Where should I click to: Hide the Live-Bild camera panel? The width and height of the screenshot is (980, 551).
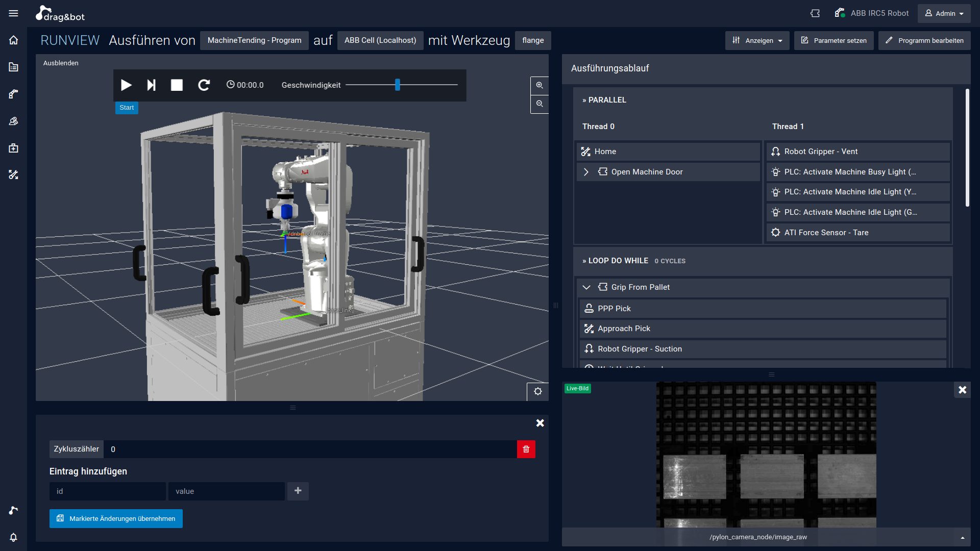(x=962, y=390)
